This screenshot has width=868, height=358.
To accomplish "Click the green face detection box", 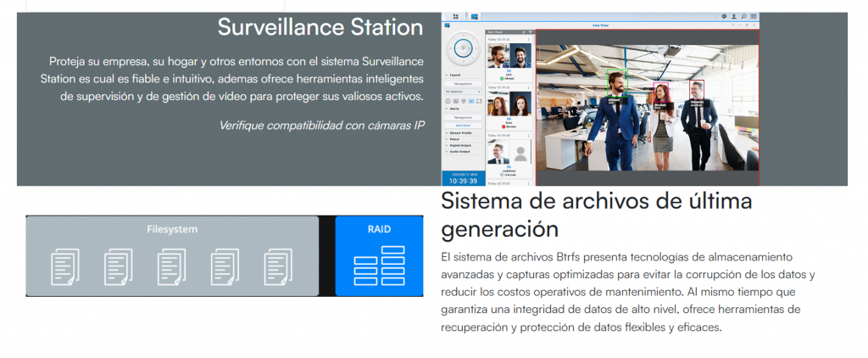I will tap(616, 81).
